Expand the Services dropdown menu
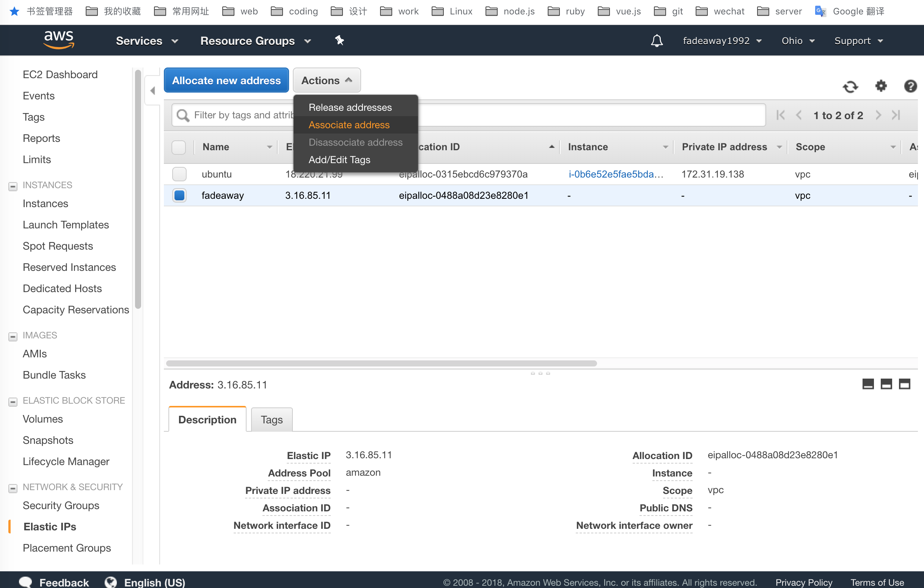This screenshot has width=924, height=588. (147, 41)
